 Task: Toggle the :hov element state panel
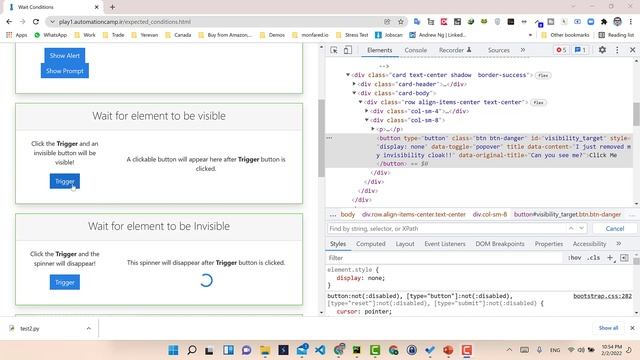click(x=574, y=258)
